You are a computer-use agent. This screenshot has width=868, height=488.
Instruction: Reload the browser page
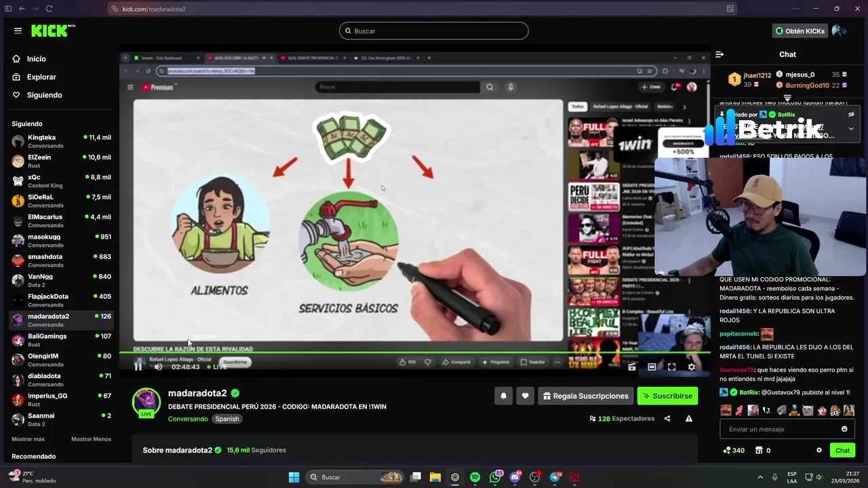coord(50,9)
